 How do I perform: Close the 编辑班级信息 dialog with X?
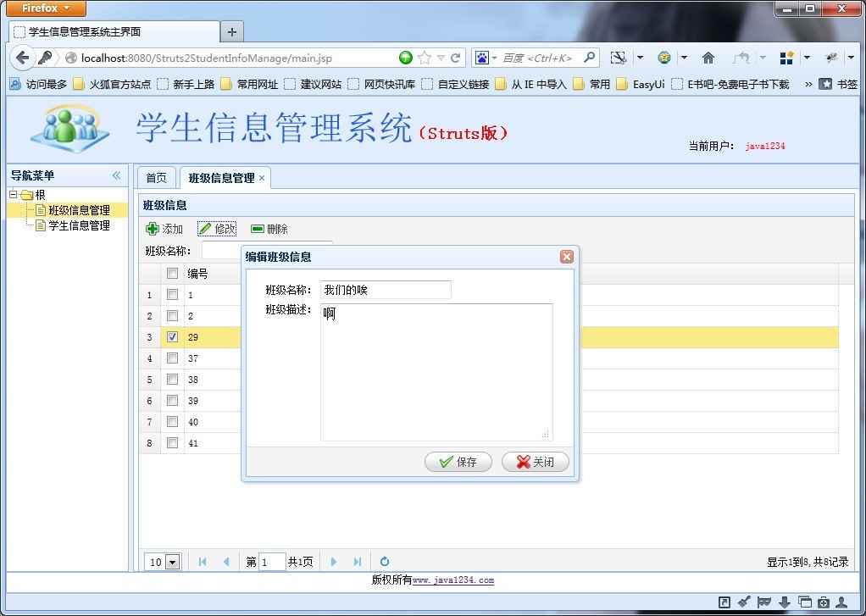pos(566,257)
